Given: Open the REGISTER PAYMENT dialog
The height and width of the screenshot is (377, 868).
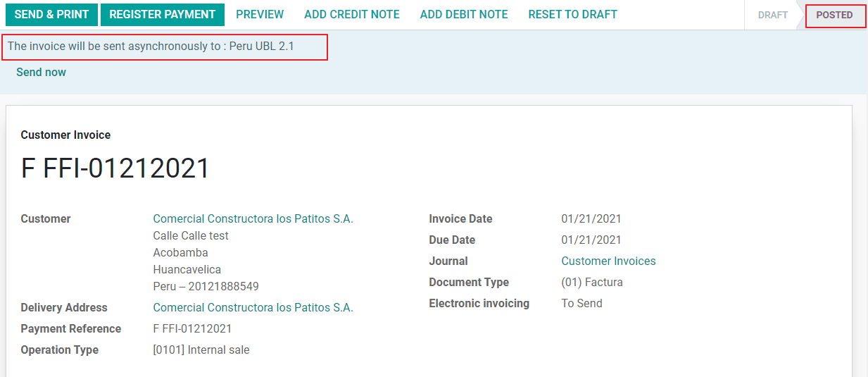Looking at the screenshot, I should pyautogui.click(x=163, y=15).
